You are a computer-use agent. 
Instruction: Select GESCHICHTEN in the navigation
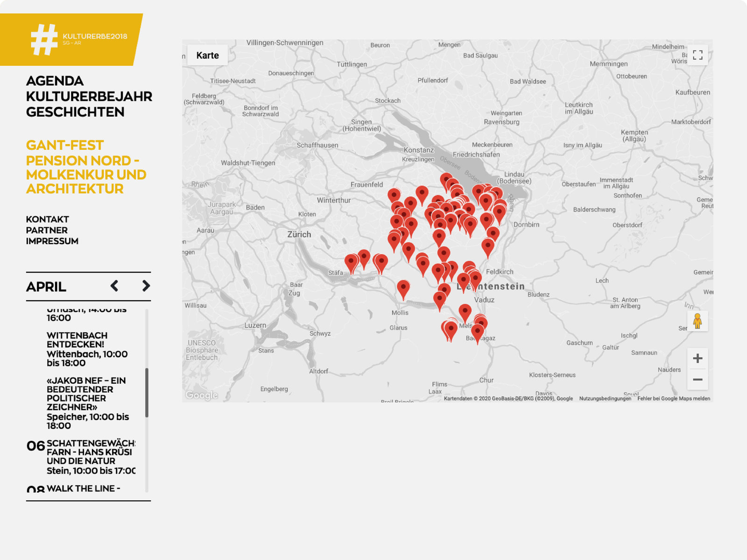point(75,112)
